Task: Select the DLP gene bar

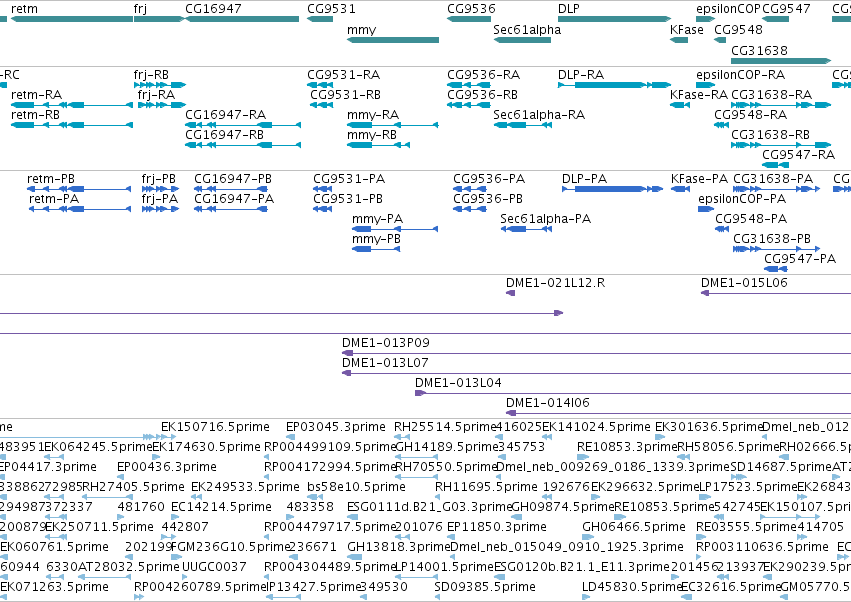Action: click(x=615, y=19)
